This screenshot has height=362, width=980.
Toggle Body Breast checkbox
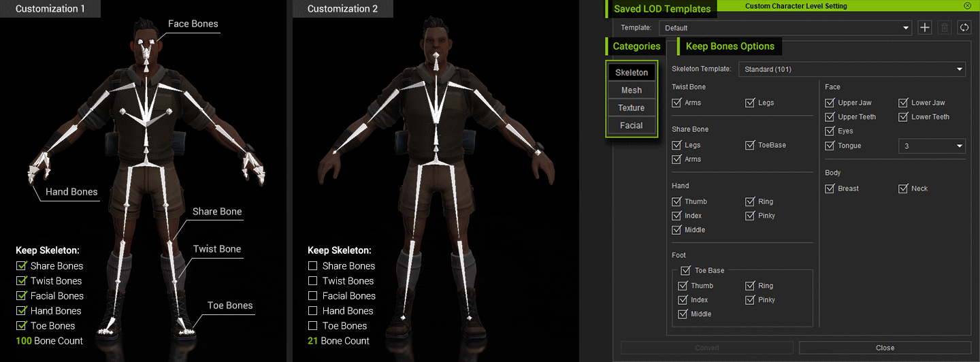[830, 188]
